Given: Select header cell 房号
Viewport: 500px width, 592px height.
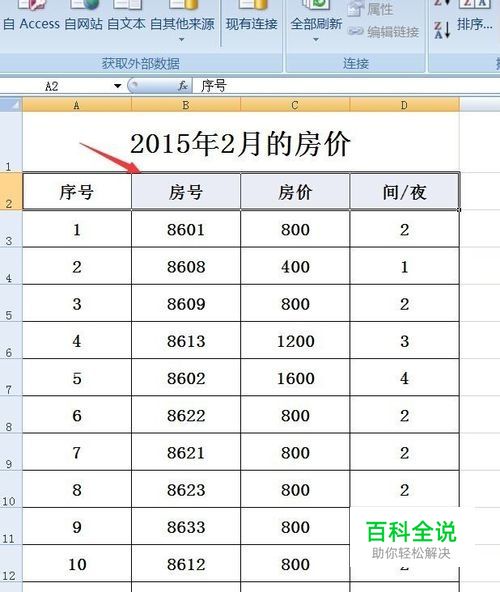Looking at the screenshot, I should [x=186, y=191].
